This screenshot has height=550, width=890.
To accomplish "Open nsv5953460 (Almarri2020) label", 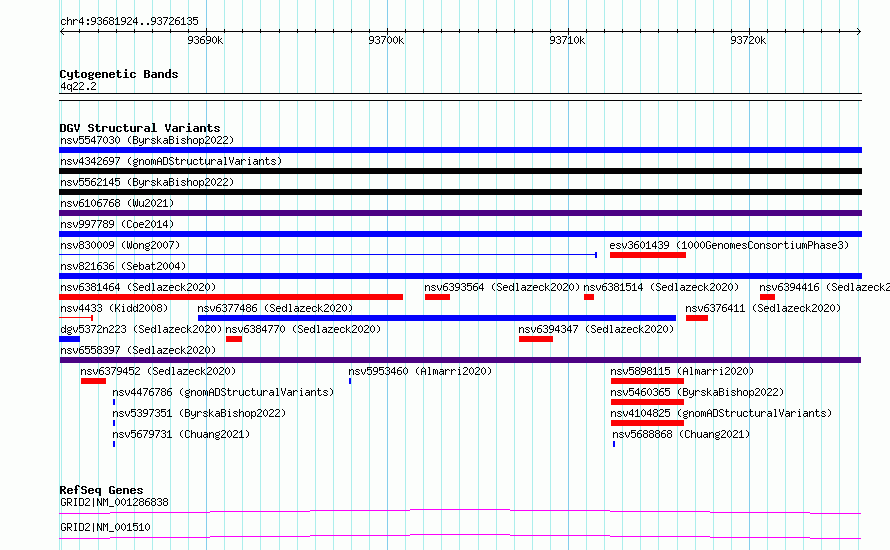I will [420, 371].
